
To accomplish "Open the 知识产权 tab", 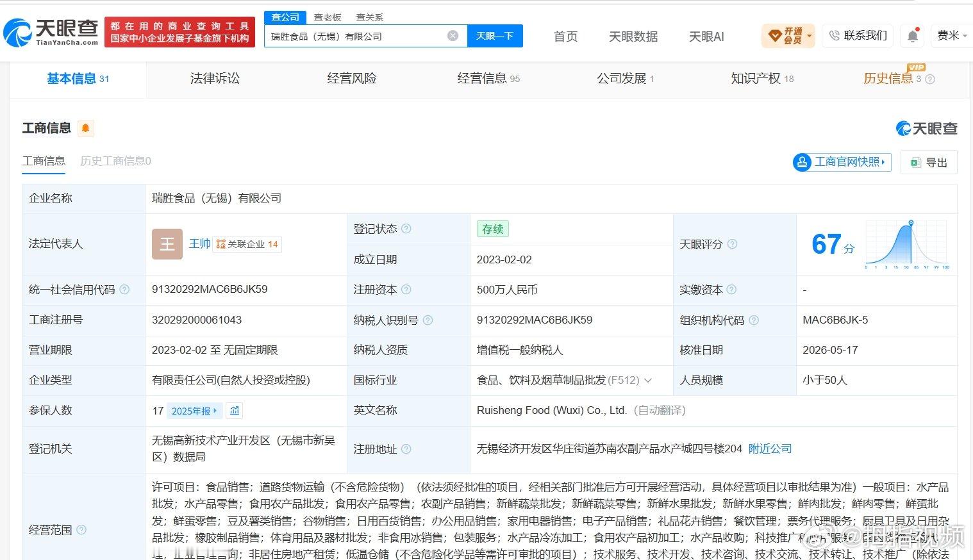I will (x=762, y=79).
